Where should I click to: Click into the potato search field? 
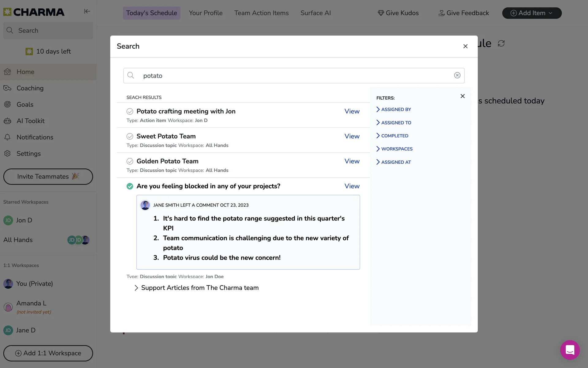coord(294,76)
